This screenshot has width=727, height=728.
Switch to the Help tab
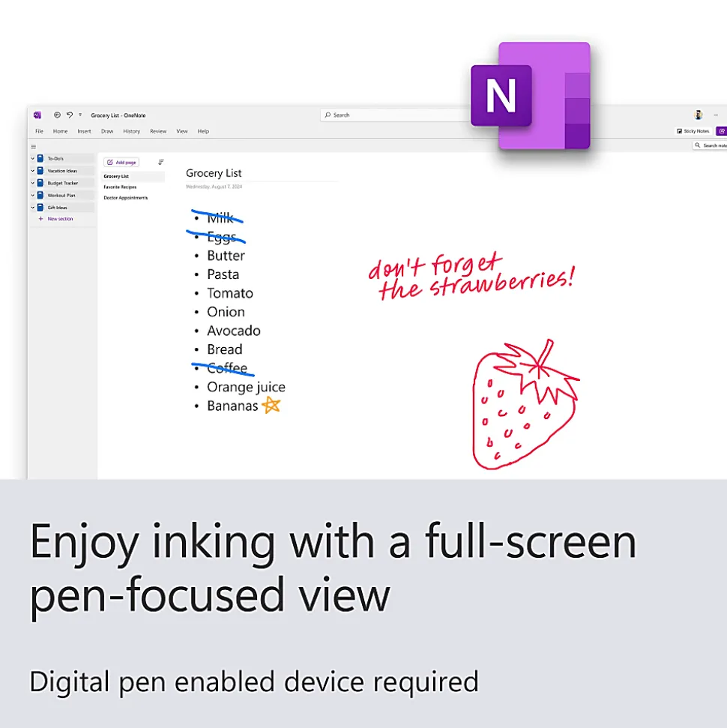click(x=203, y=131)
